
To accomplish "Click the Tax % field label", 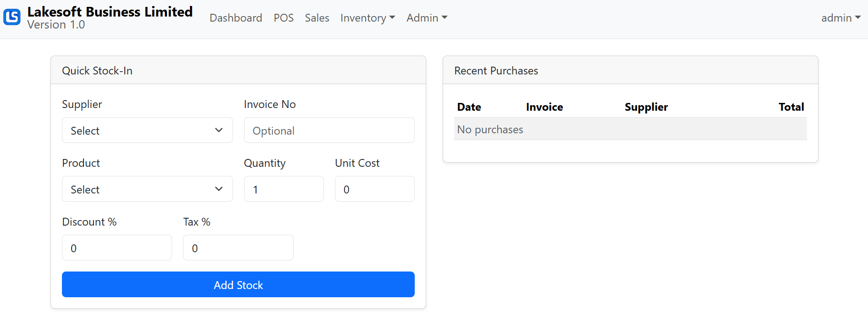I will 197,222.
